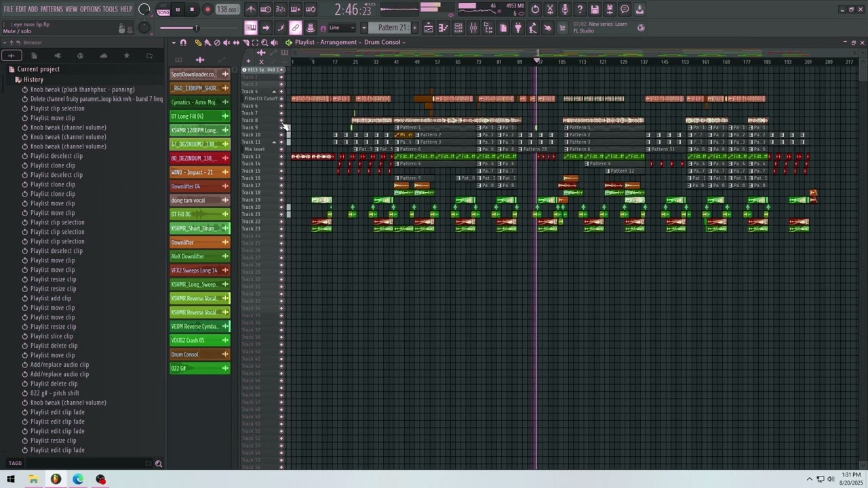
Task: Show audio clips in the picker panel
Action: 200,60
